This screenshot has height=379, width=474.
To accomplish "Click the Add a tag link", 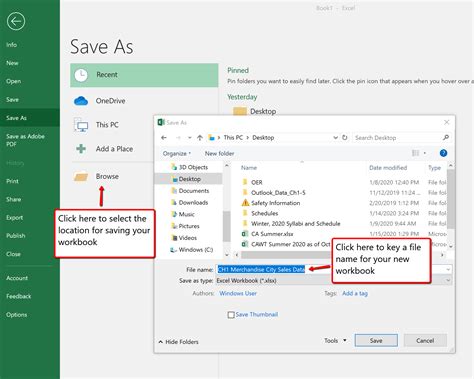I will coord(355,293).
